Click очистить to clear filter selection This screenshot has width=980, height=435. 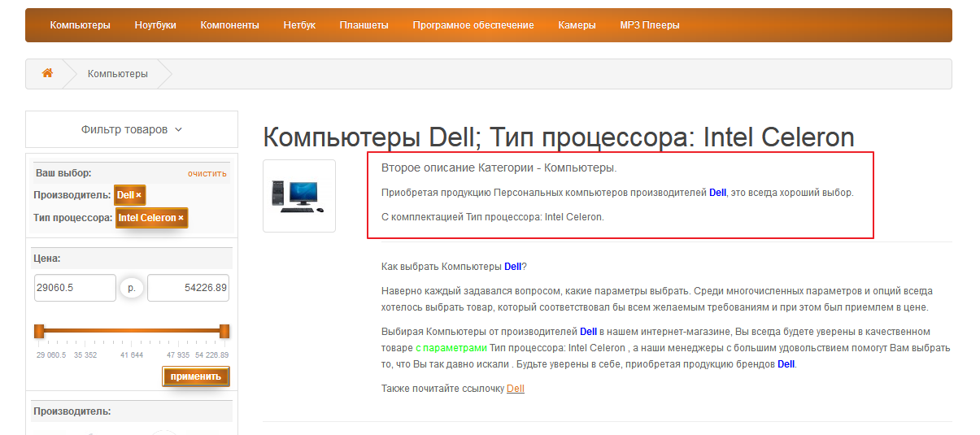207,173
